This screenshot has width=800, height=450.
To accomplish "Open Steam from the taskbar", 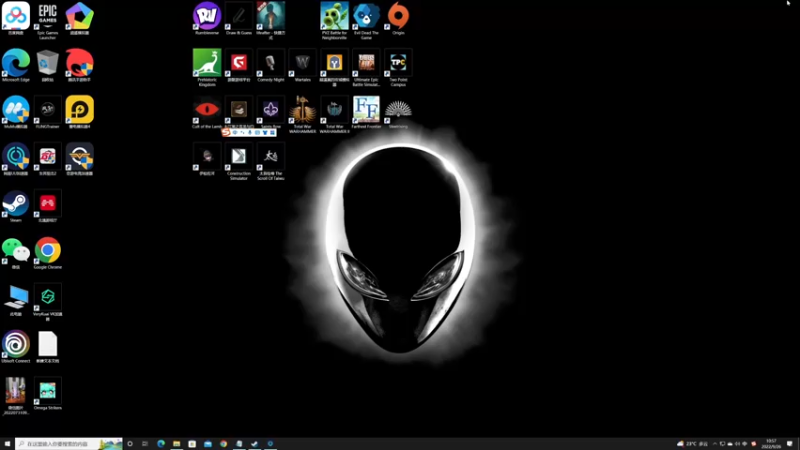I will tap(255, 444).
